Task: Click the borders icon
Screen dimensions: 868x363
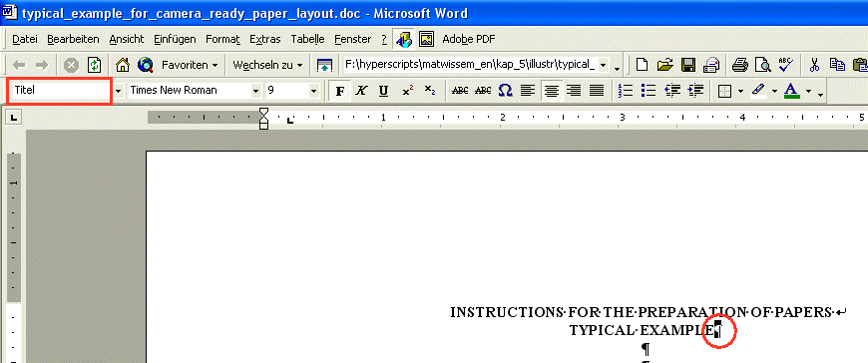Action: click(724, 91)
